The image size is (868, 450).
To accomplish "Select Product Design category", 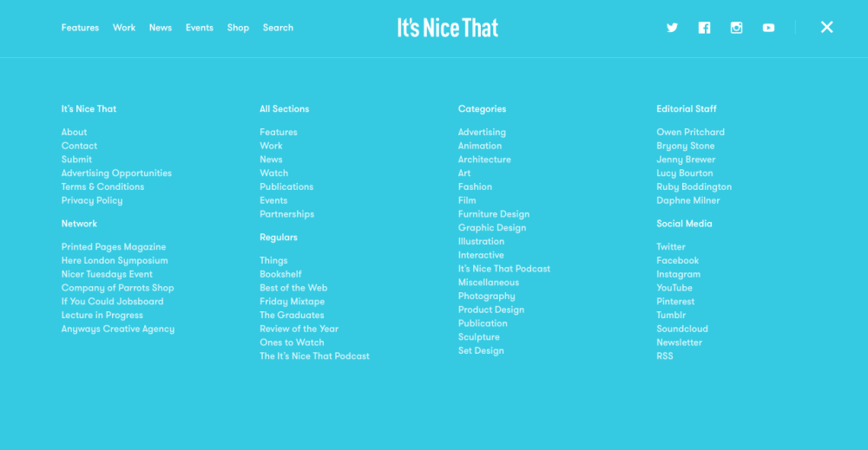I will 491,310.
